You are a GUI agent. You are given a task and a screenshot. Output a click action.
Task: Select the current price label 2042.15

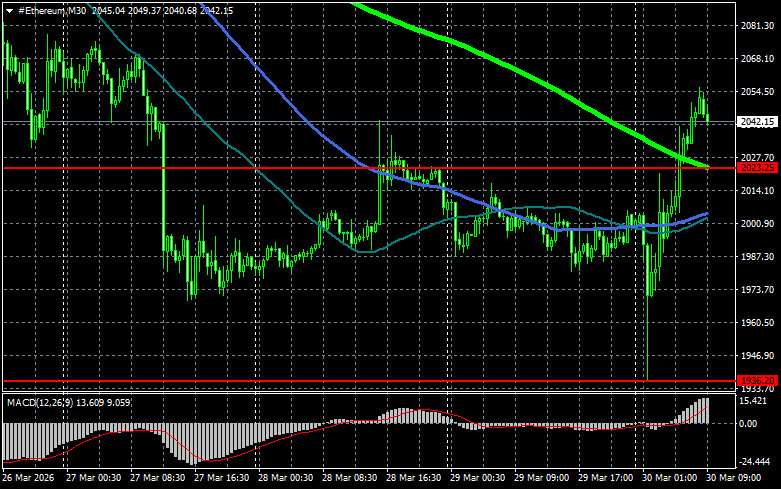pyautogui.click(x=758, y=122)
